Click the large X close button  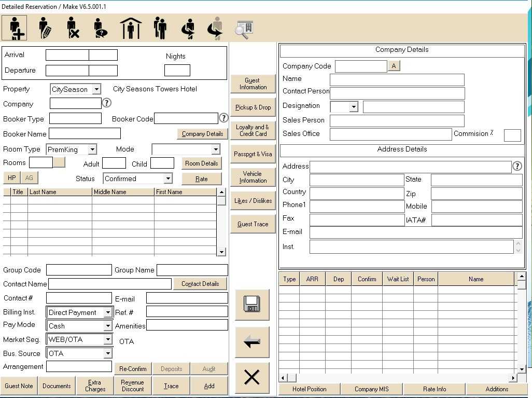point(252,377)
